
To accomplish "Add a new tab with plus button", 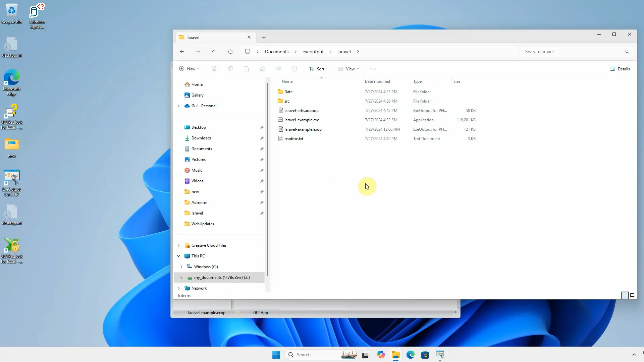I will click(x=264, y=38).
